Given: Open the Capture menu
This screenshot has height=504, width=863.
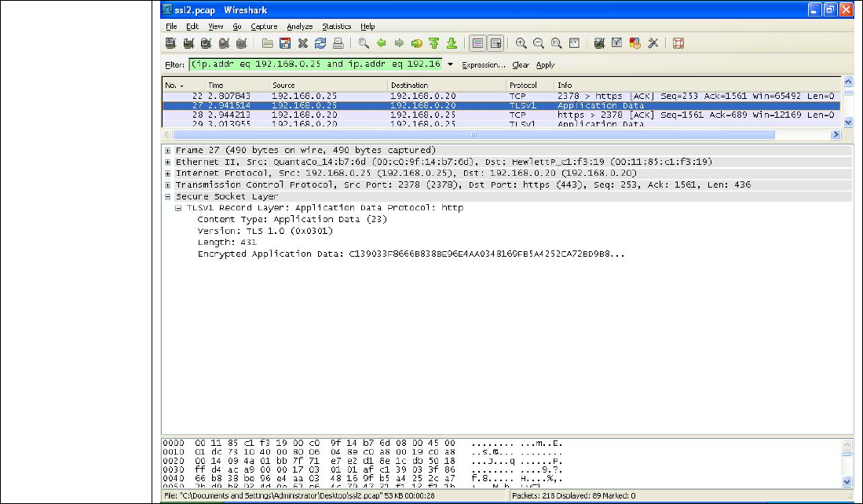Looking at the screenshot, I should pyautogui.click(x=264, y=27).
